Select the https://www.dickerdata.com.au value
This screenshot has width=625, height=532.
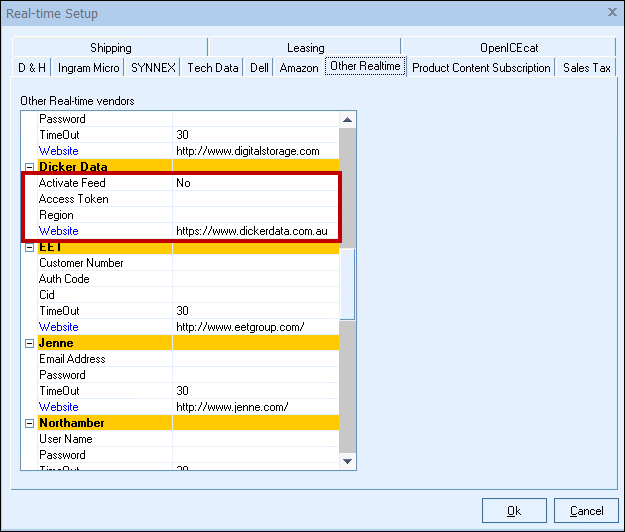pyautogui.click(x=252, y=231)
